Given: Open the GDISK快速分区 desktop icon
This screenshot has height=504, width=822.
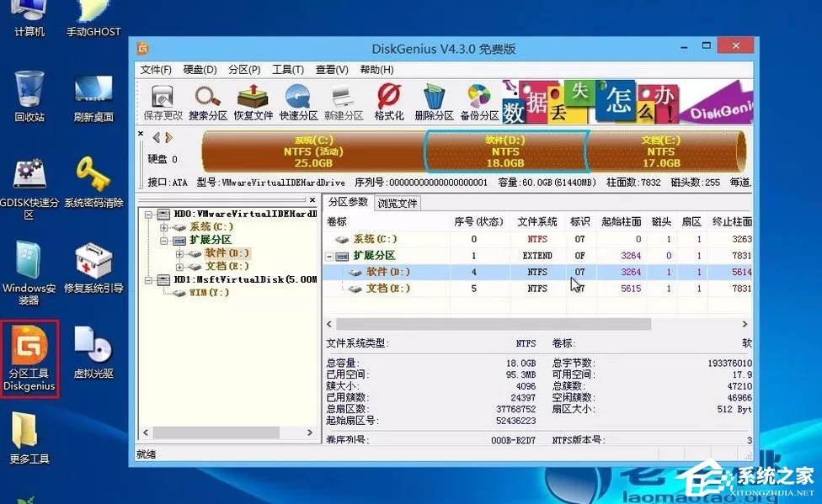Looking at the screenshot, I should pyautogui.click(x=29, y=188).
